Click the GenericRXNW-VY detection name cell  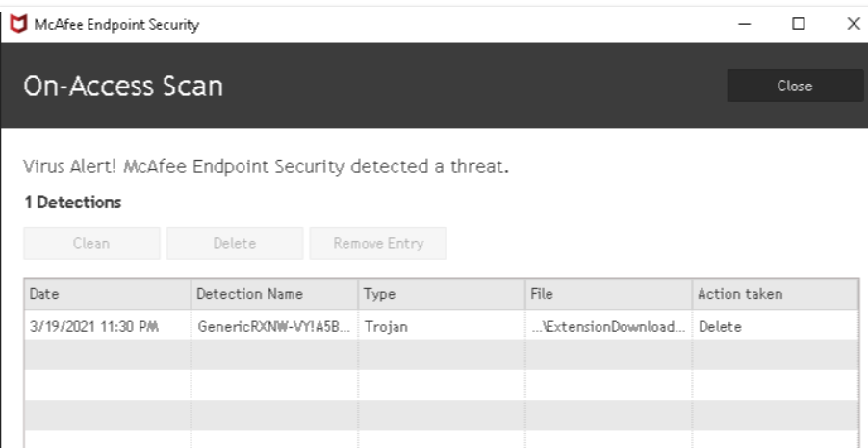pyautogui.click(x=274, y=326)
